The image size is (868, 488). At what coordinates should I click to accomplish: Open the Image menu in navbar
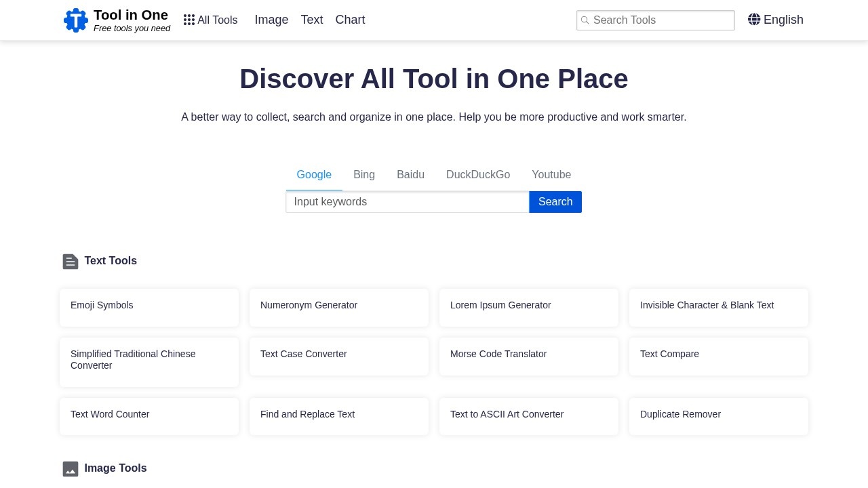point(271,20)
